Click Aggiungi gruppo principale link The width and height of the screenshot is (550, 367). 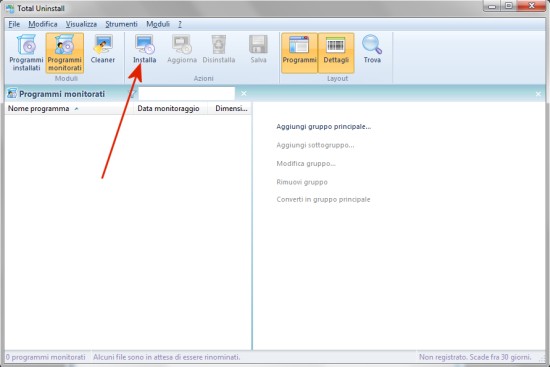323,127
